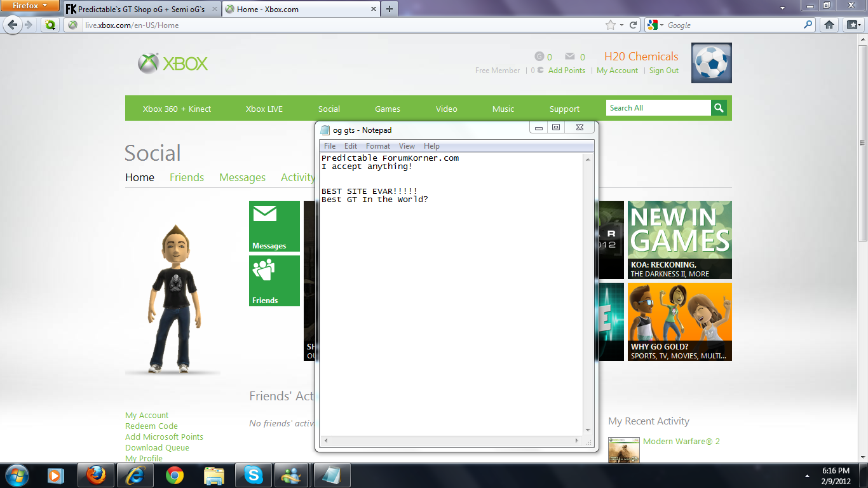Click the Sign Out link

pos(663,71)
